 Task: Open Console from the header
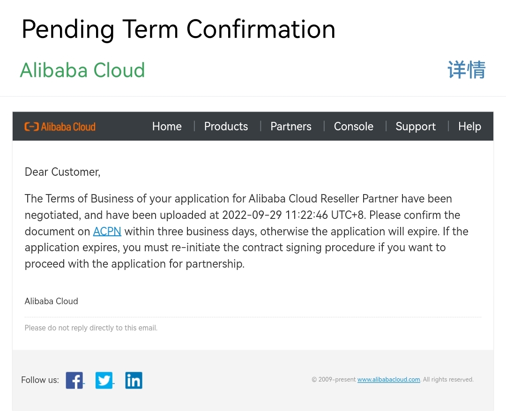tap(353, 127)
